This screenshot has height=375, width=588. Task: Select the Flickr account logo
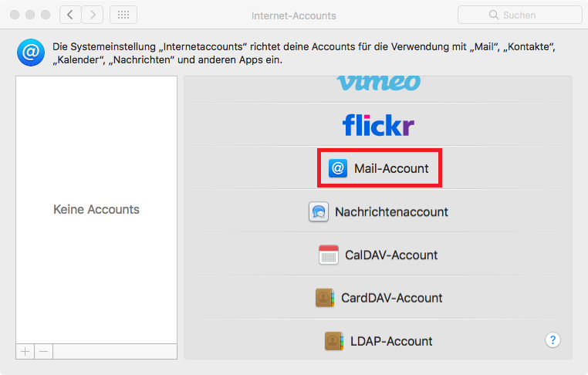point(378,125)
